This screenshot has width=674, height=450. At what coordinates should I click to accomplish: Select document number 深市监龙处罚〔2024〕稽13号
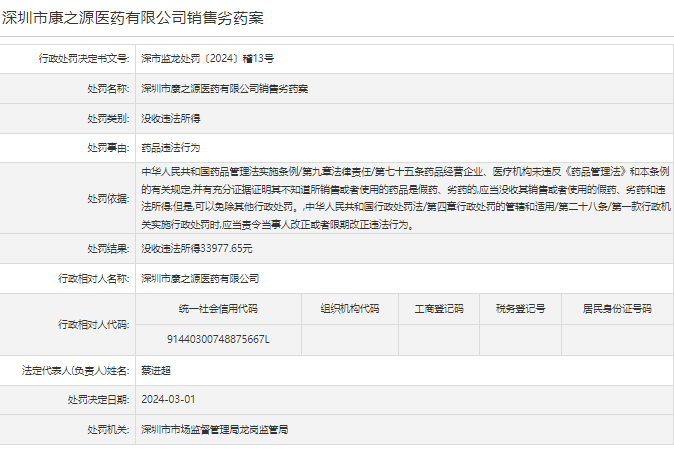pyautogui.click(x=208, y=58)
